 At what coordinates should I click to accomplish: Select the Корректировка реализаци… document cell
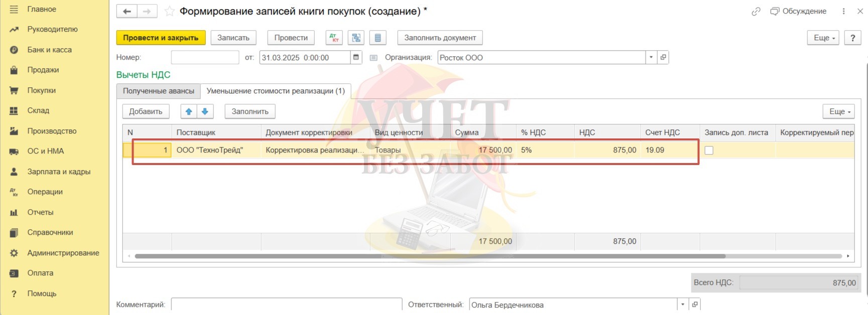315,150
